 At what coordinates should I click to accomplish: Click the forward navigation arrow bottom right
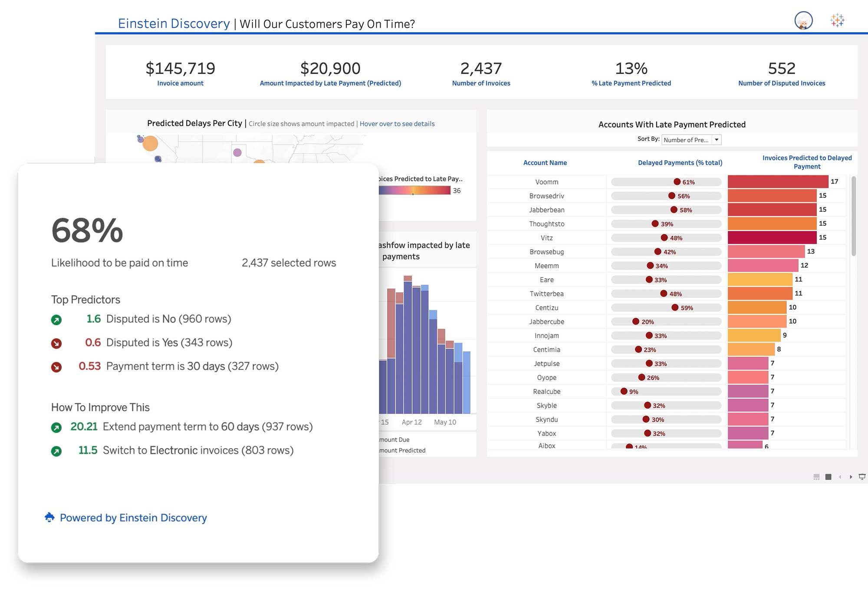point(851,476)
